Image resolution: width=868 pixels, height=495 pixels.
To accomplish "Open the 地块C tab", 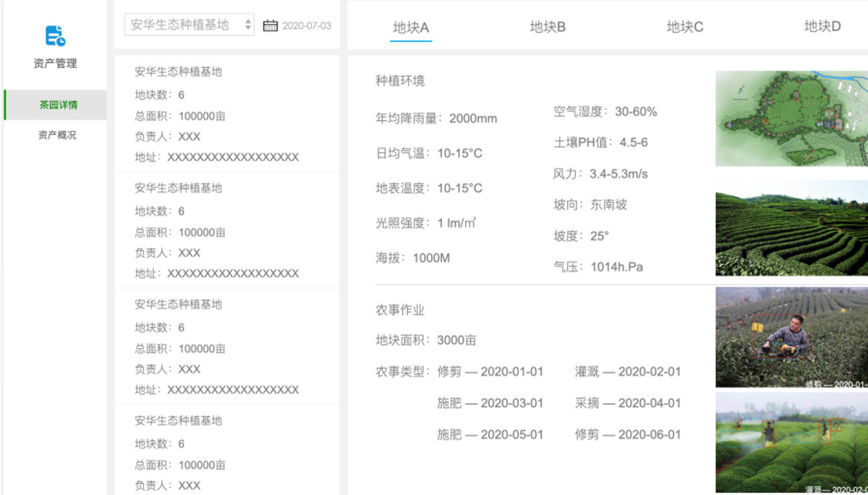I will tap(685, 27).
